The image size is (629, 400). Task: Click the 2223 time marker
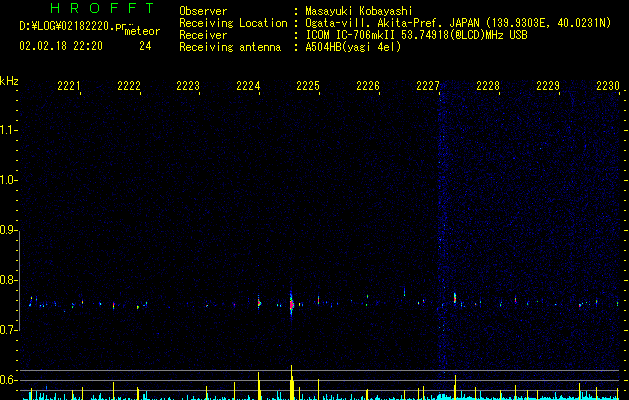click(188, 86)
